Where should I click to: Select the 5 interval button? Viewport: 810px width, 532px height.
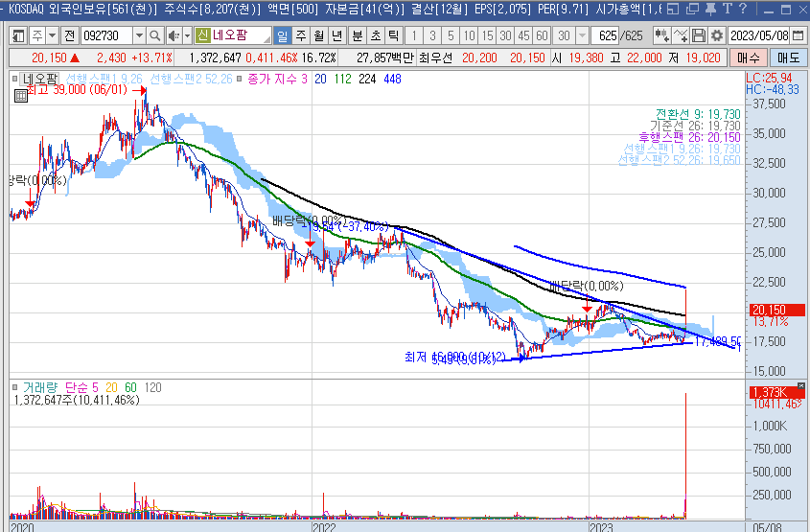[451, 35]
